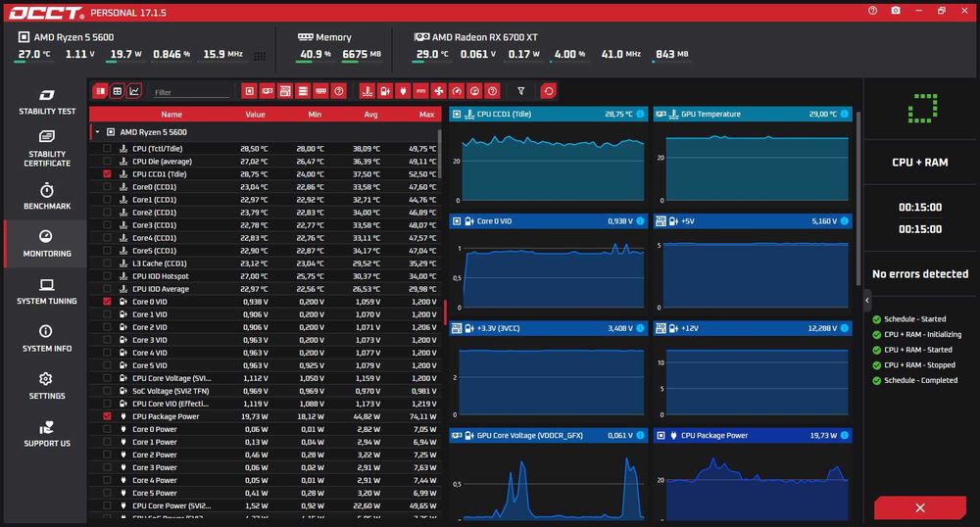Open Settings in the sidebar
The width and height of the screenshot is (980, 527).
point(47,386)
